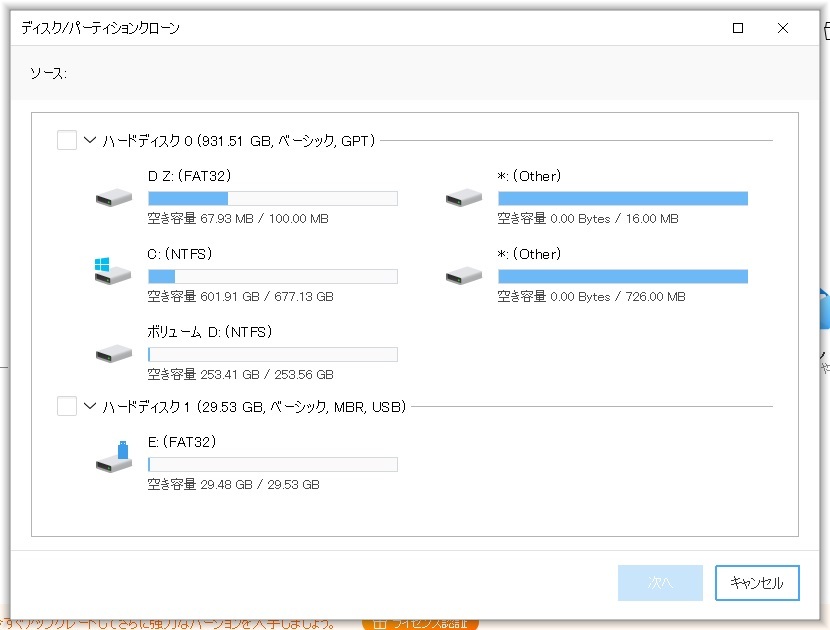This screenshot has height=630, width=830.
Task: Click the C: (NTFS) usage bar
Action: 273,276
